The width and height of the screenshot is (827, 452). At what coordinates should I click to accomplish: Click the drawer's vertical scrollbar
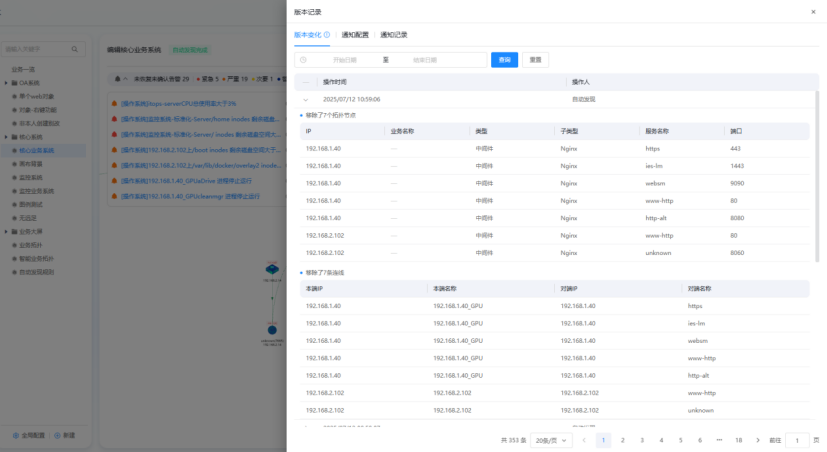coord(818,177)
